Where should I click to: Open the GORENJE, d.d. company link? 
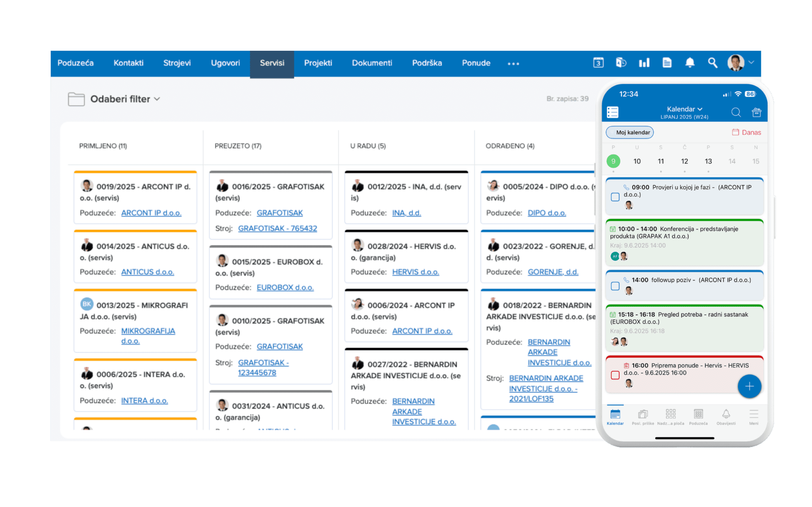coord(553,272)
